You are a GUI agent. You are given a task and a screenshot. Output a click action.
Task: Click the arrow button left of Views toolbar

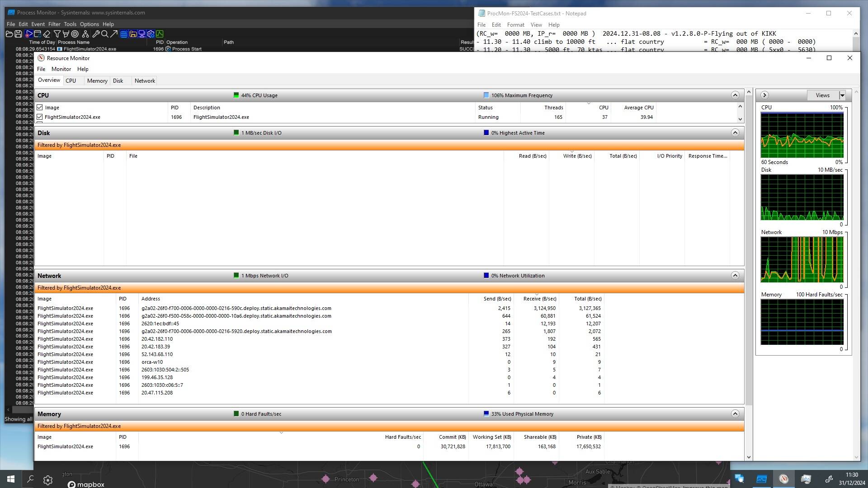pos(764,95)
